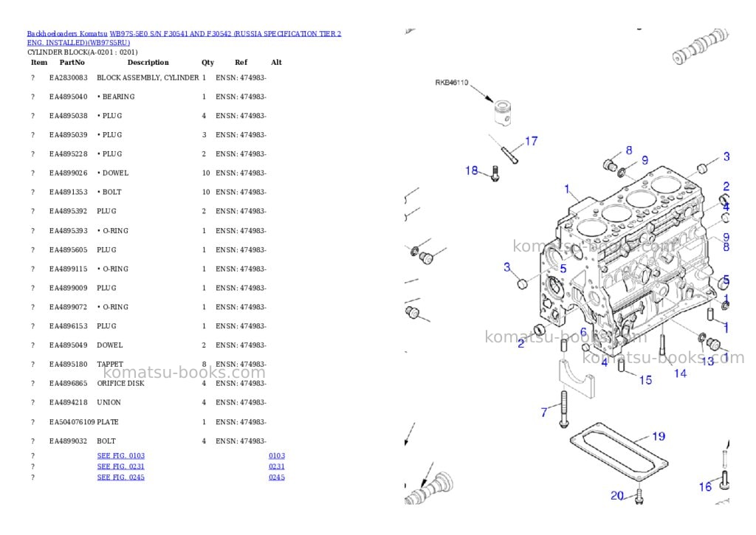Click callout number 6 in diagram
Viewport: 756px width, 535px height.
(x=583, y=332)
